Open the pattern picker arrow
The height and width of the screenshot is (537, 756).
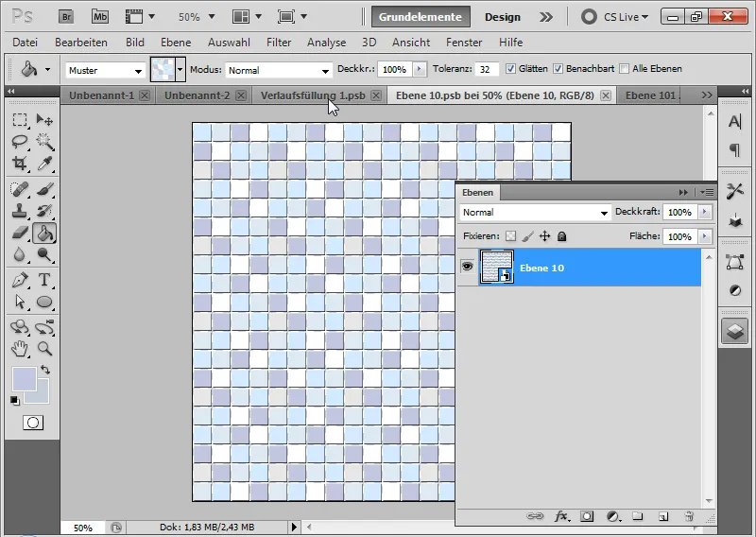point(180,70)
